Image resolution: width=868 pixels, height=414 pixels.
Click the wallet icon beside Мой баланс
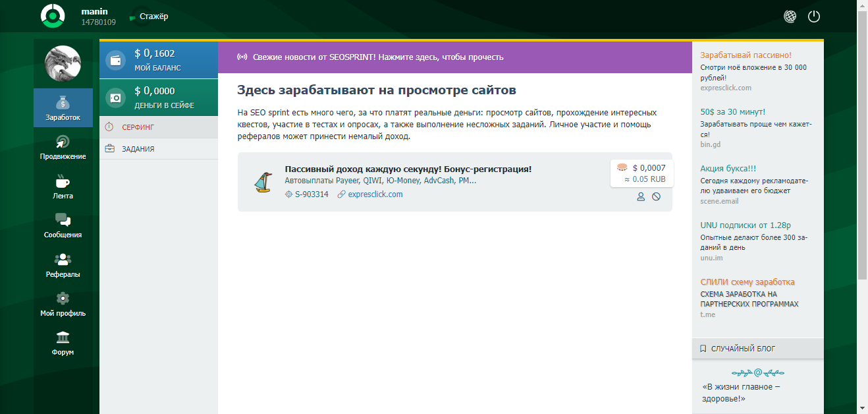[115, 60]
